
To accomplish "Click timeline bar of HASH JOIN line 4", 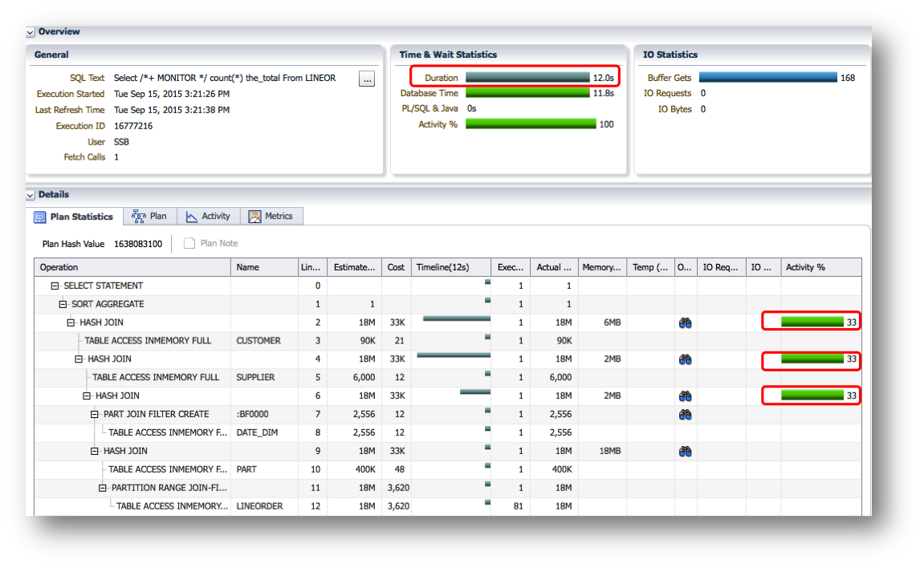I will click(453, 355).
